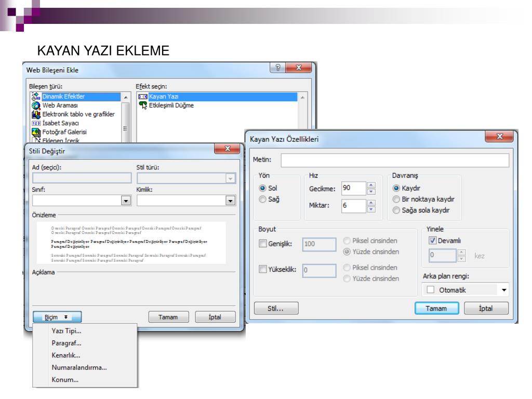Image resolution: width=532 pixels, height=399 pixels.
Task: Choose Yazı Tipi... from Biçim menu
Action: tap(66, 331)
